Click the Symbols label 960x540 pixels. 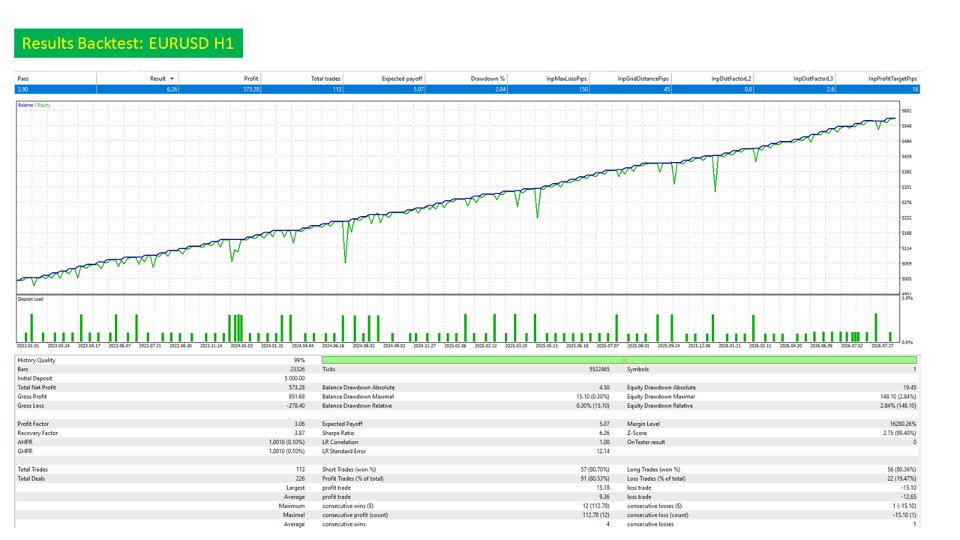637,369
